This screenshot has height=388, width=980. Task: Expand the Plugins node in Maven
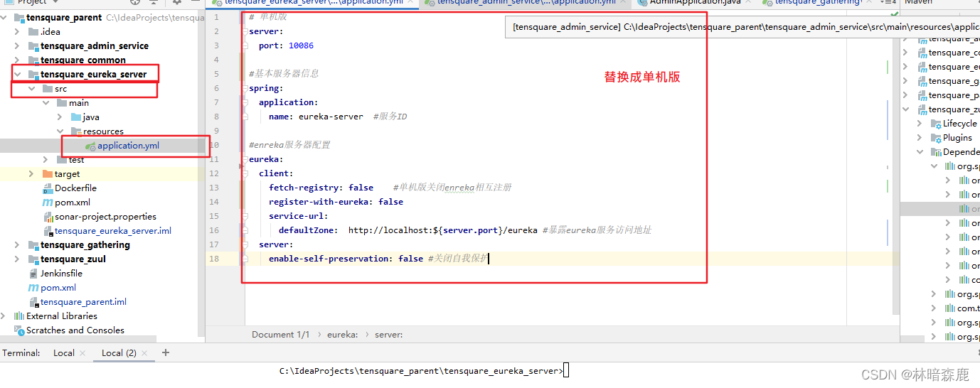pyautogui.click(x=920, y=138)
